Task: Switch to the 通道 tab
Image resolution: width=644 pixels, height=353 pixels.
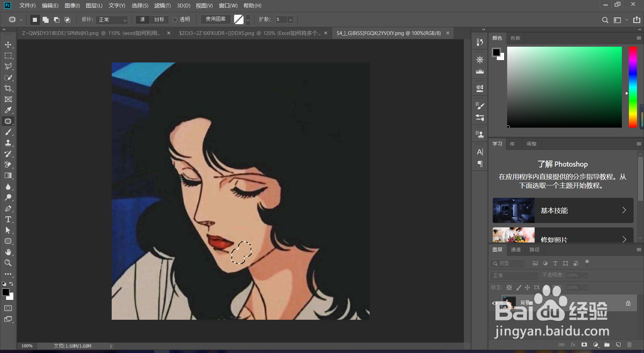Action: [x=516, y=250]
